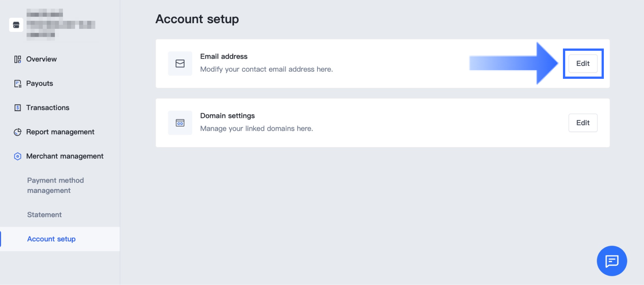Open Payment method management submenu
This screenshot has width=644, height=285.
pos(55,185)
